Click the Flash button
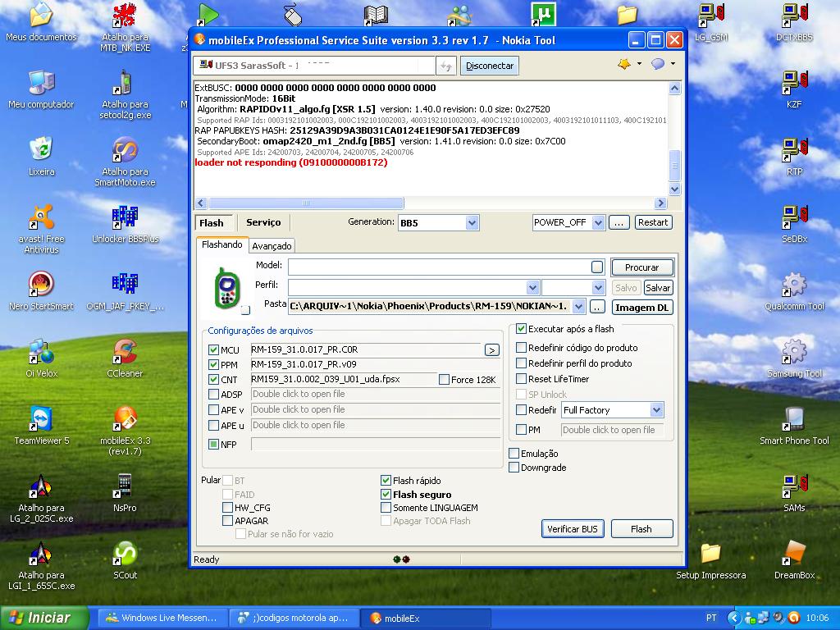 pyautogui.click(x=641, y=529)
